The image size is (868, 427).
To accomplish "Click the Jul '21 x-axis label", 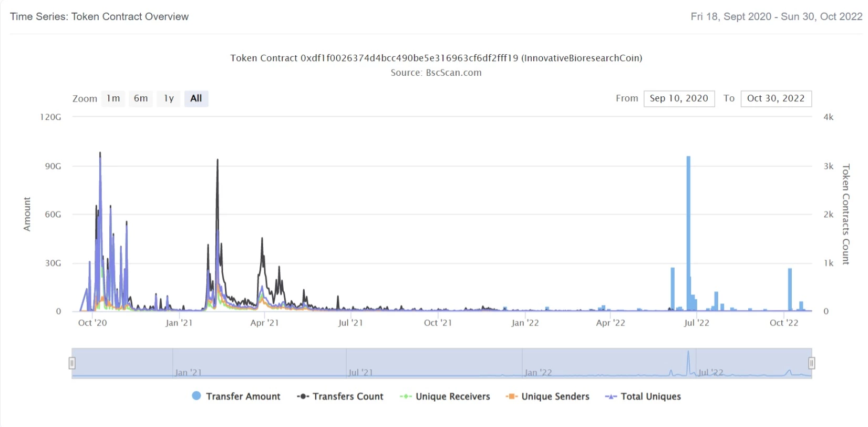I will coord(350,323).
